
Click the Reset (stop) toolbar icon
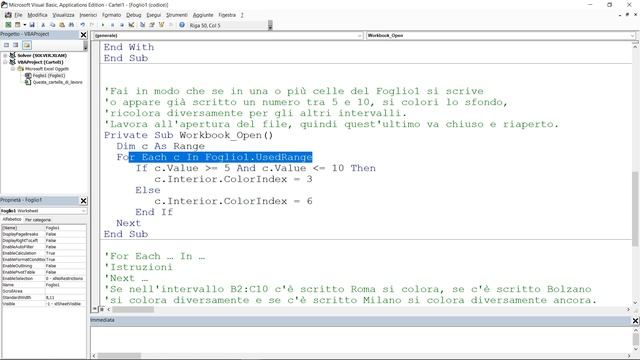click(x=122, y=25)
